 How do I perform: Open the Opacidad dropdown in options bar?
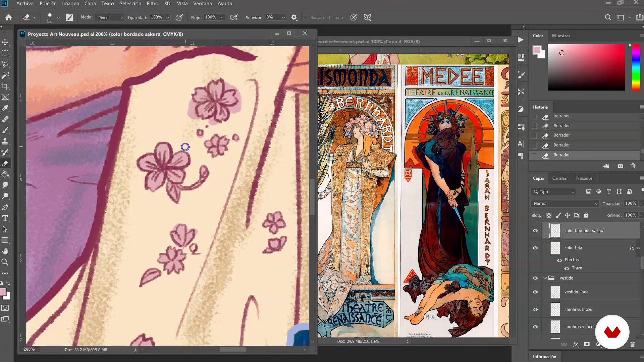click(168, 17)
